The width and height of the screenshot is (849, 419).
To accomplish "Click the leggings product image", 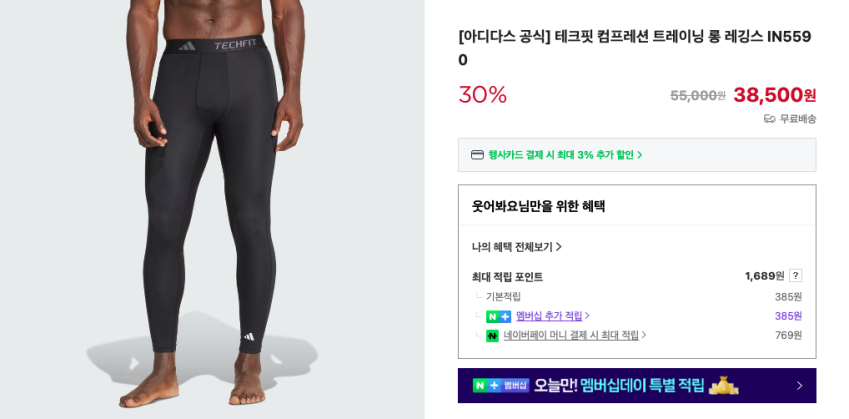I will point(212,210).
